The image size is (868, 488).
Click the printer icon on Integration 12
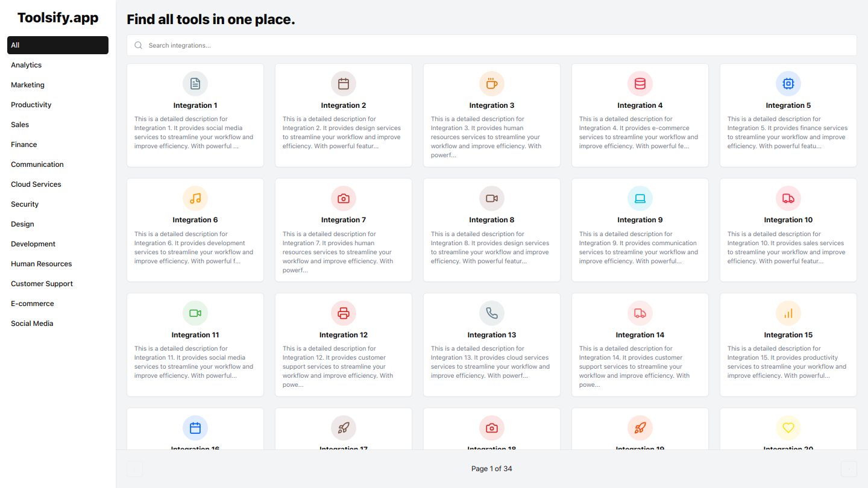[x=344, y=313]
